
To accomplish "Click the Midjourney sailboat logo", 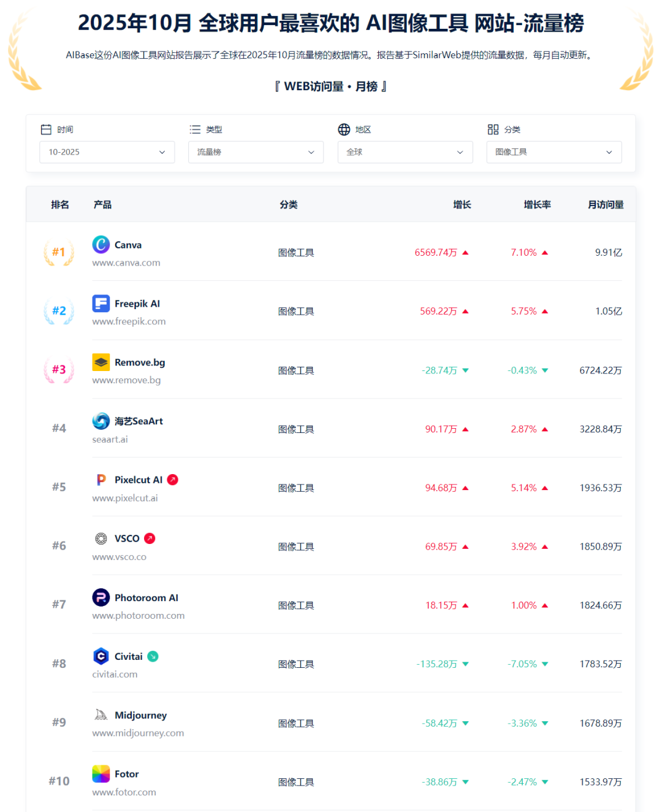I will 101,714.
